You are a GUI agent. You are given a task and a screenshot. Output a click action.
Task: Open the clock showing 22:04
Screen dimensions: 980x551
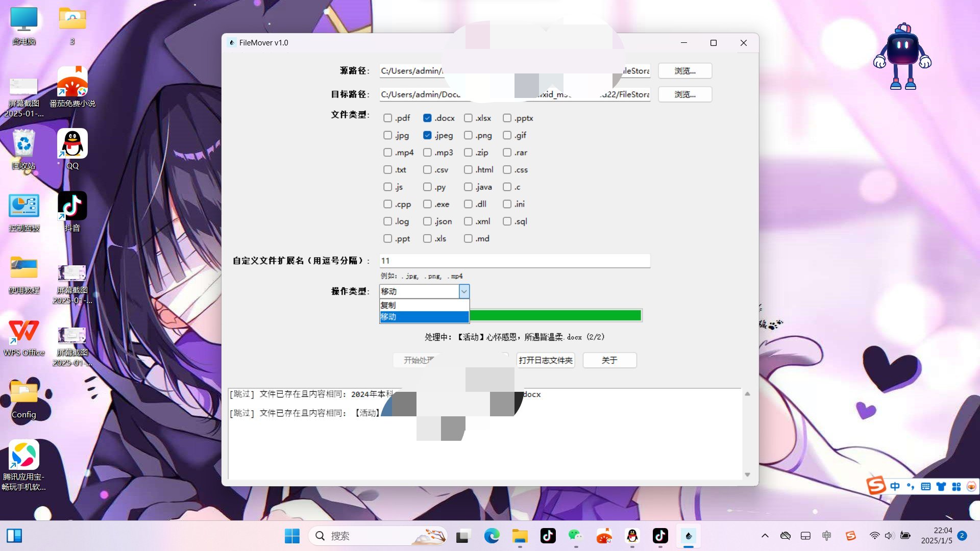click(937, 536)
